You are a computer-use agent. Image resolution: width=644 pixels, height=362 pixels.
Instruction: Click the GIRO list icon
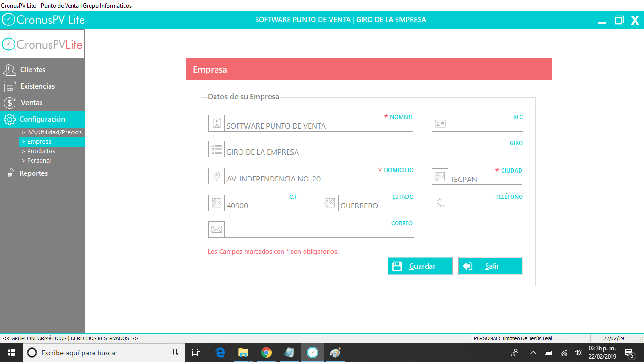tap(216, 149)
